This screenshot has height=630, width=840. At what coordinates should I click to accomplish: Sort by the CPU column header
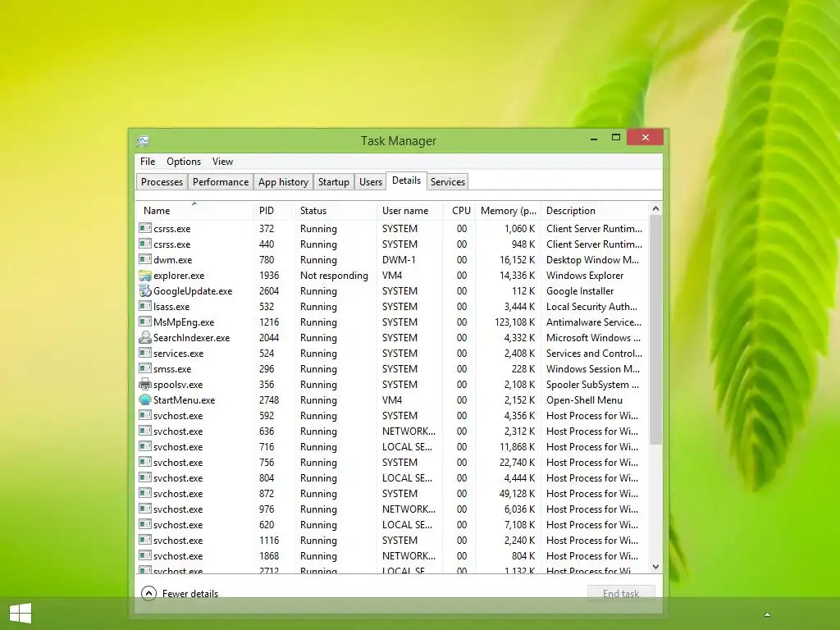[x=459, y=211]
